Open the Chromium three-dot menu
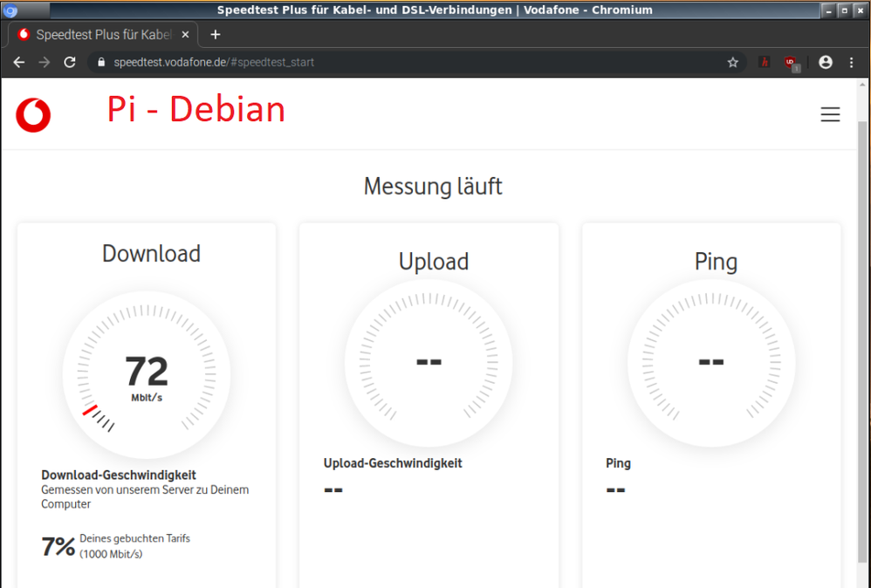Screen dimensions: 871x588 tap(852, 62)
